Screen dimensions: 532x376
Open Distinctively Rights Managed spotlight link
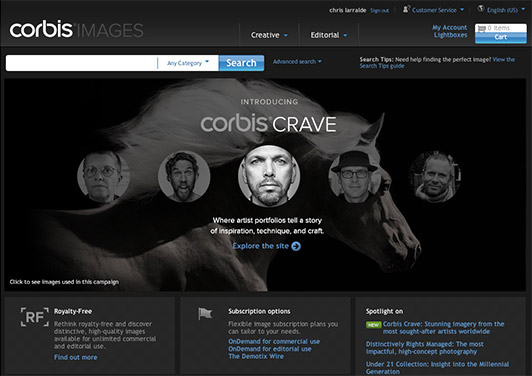tap(425, 348)
